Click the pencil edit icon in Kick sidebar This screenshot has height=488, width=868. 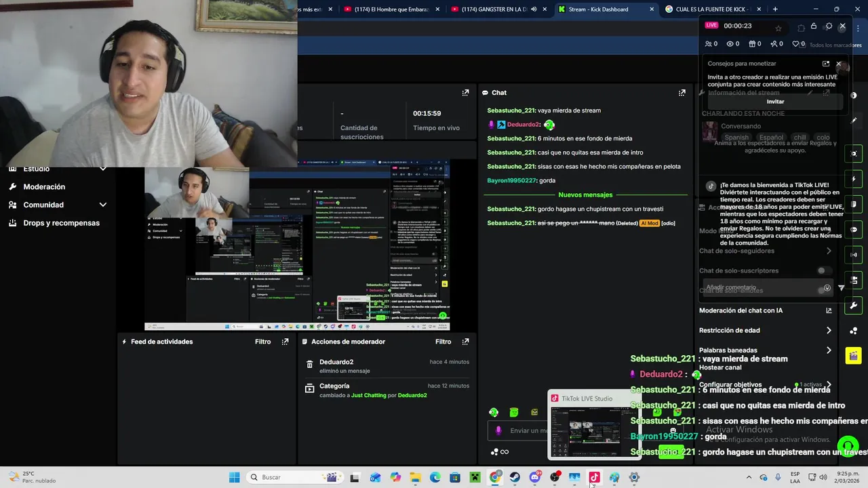click(x=854, y=120)
